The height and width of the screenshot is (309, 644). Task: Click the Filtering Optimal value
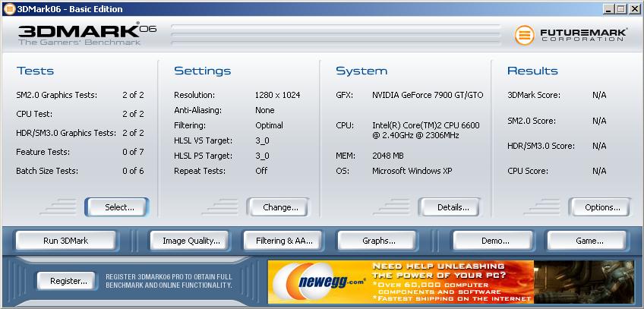(x=269, y=125)
